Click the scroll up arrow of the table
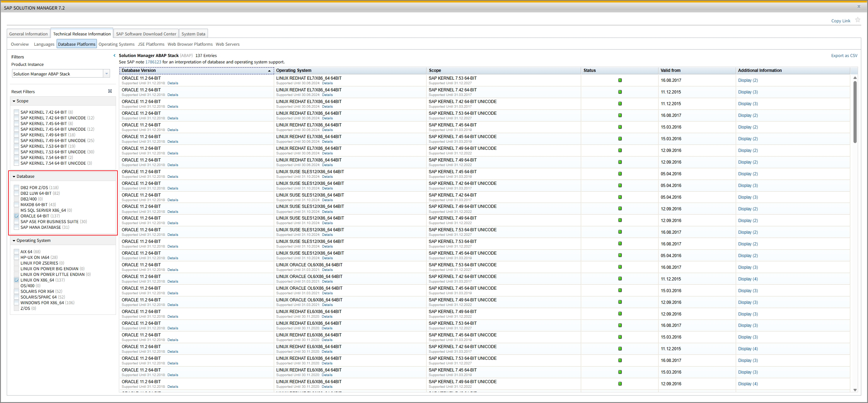This screenshot has height=403, width=868. coord(855,78)
